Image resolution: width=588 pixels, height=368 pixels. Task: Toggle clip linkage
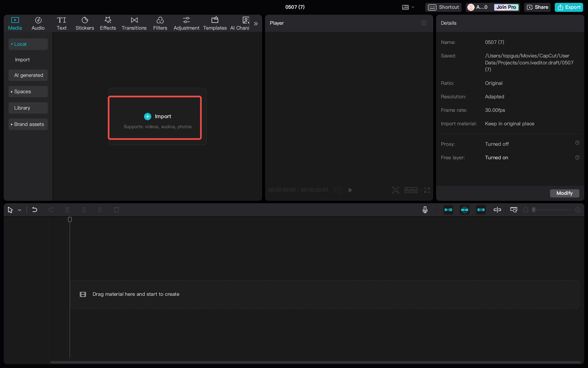point(481,210)
